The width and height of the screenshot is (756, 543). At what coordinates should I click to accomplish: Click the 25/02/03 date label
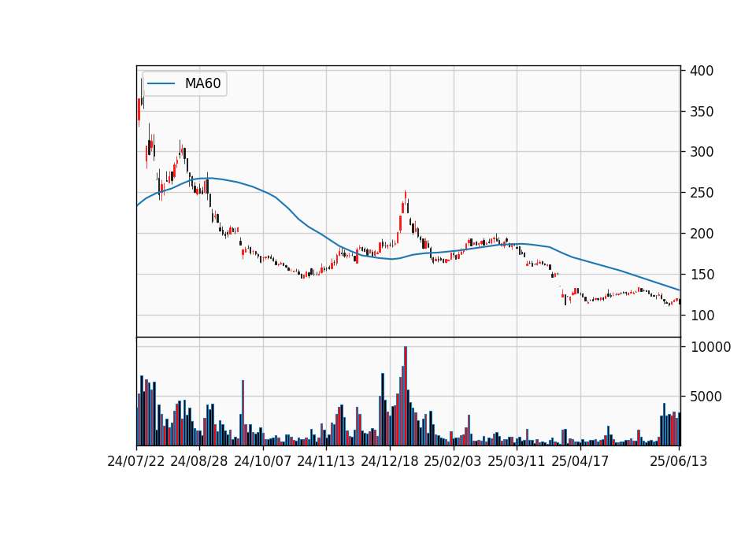click(453, 461)
